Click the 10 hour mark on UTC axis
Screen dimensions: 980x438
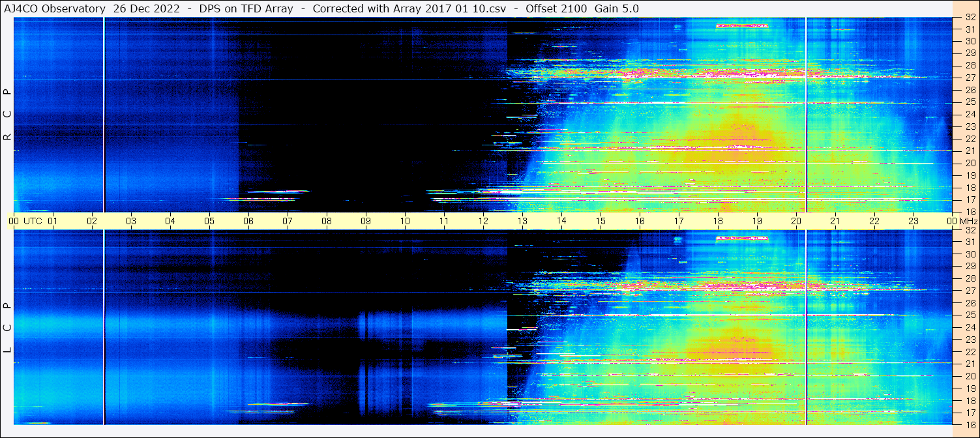405,221
